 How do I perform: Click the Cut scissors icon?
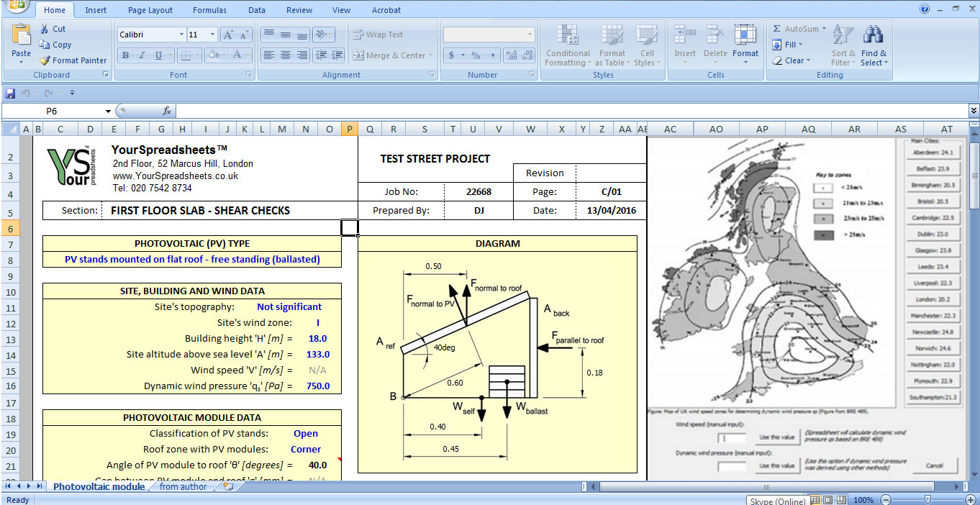[45, 29]
